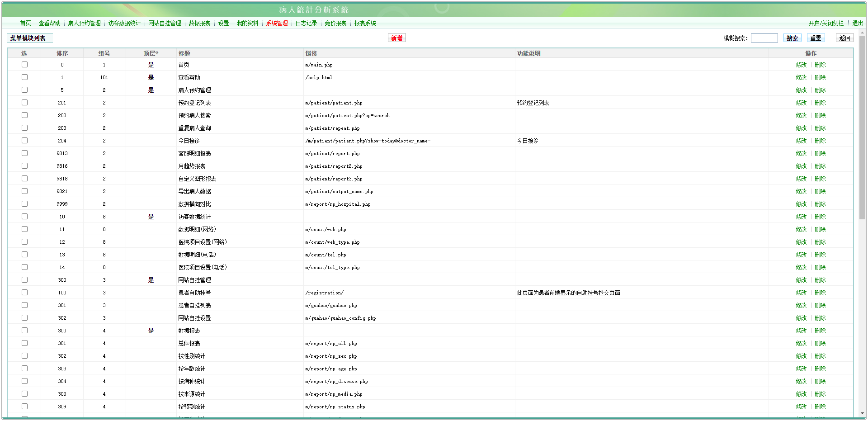The image size is (868, 421).
Task: Click 删除 for 重复病人查询 row
Action: 820,128
